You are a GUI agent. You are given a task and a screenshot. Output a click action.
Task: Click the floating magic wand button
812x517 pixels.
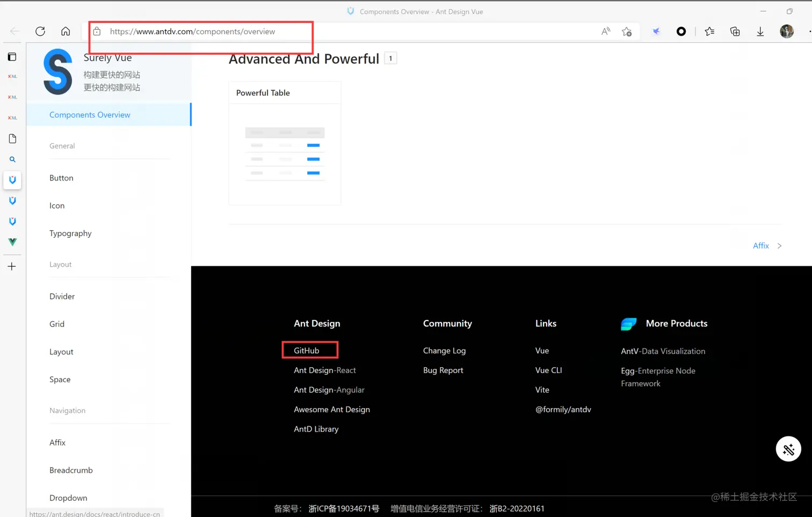(788, 449)
